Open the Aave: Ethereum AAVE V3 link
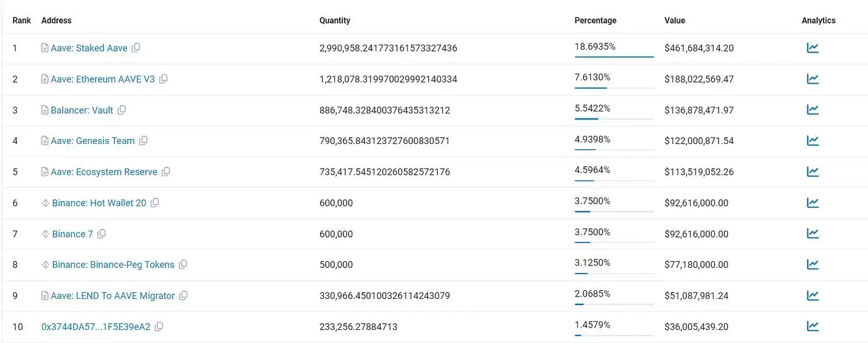The height and width of the screenshot is (343, 868). (x=102, y=79)
